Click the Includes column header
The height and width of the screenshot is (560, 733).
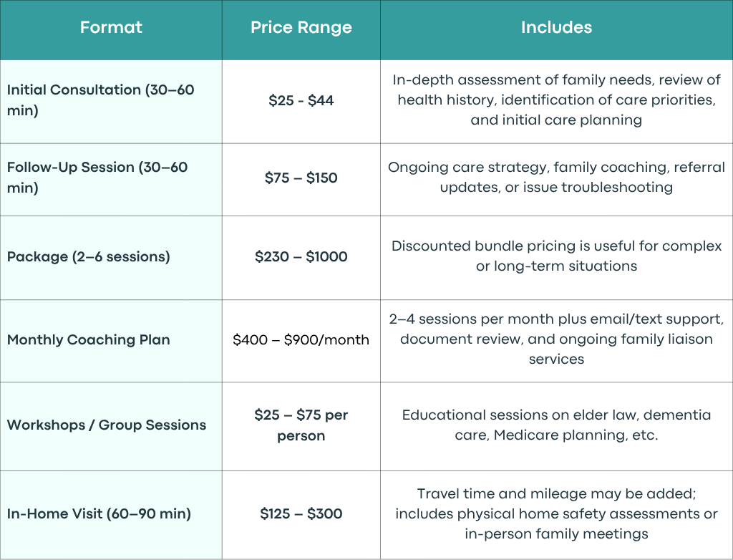(556, 28)
